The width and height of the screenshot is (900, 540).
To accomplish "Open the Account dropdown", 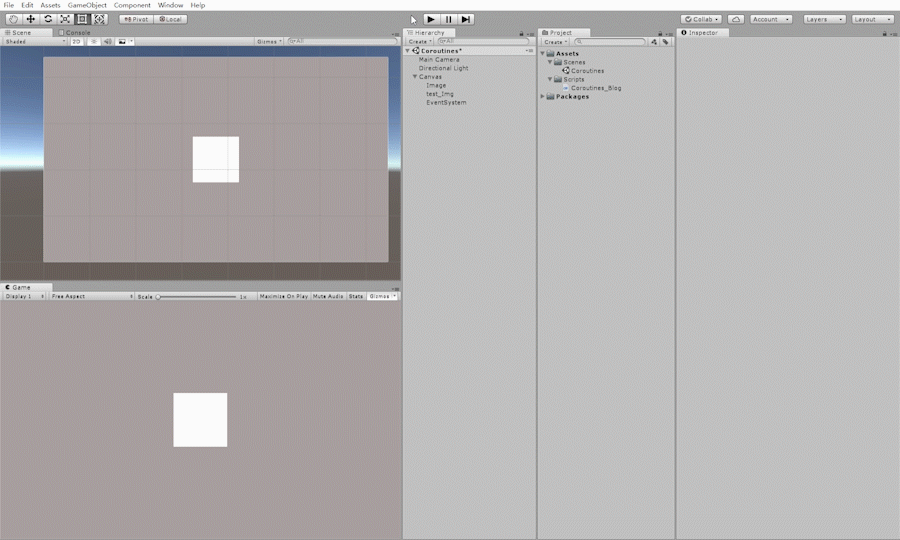I will [771, 19].
